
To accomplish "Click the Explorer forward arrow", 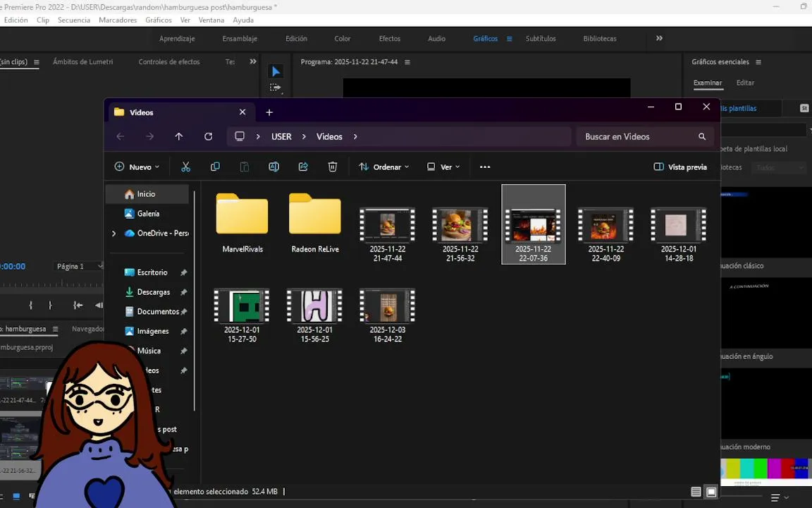I will (149, 137).
